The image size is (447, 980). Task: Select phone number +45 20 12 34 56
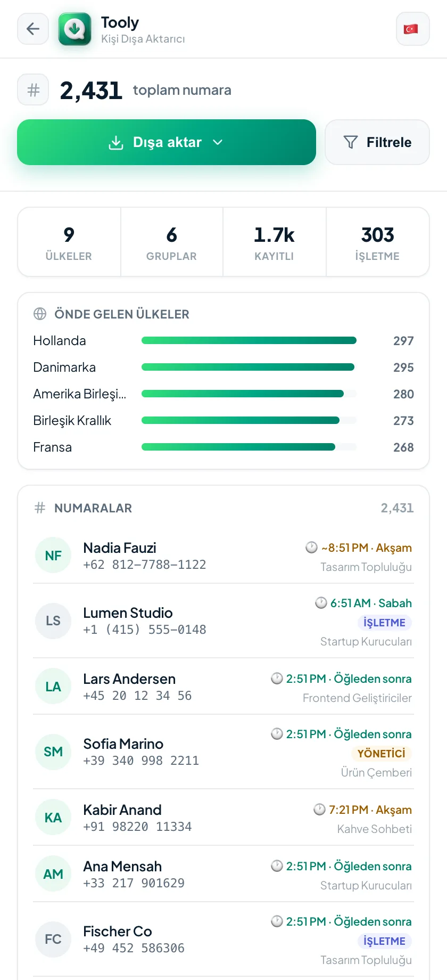click(x=137, y=696)
